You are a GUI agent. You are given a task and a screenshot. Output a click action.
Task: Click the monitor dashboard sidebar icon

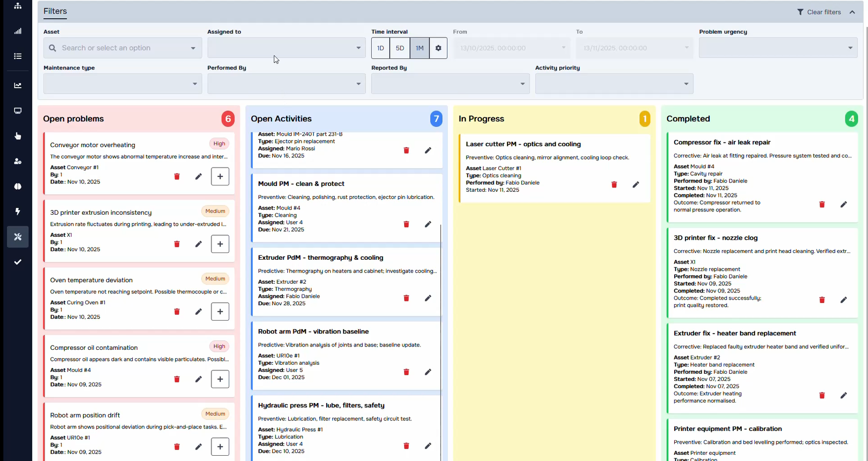[18, 111]
